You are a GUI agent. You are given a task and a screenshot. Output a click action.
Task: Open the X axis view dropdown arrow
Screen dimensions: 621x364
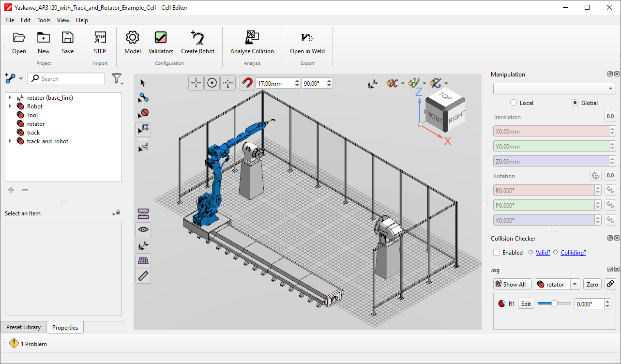403,84
